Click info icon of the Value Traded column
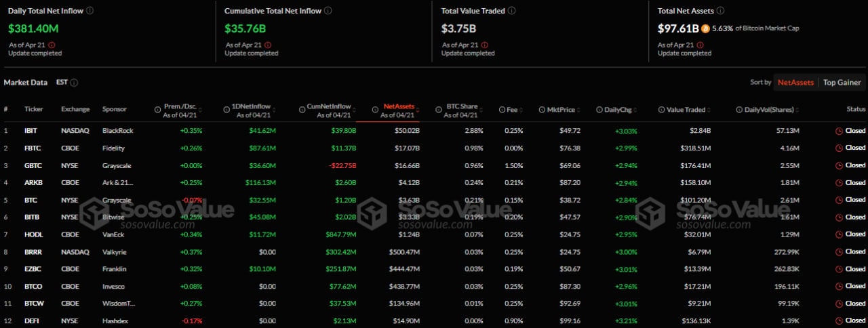868x328 pixels. point(661,110)
